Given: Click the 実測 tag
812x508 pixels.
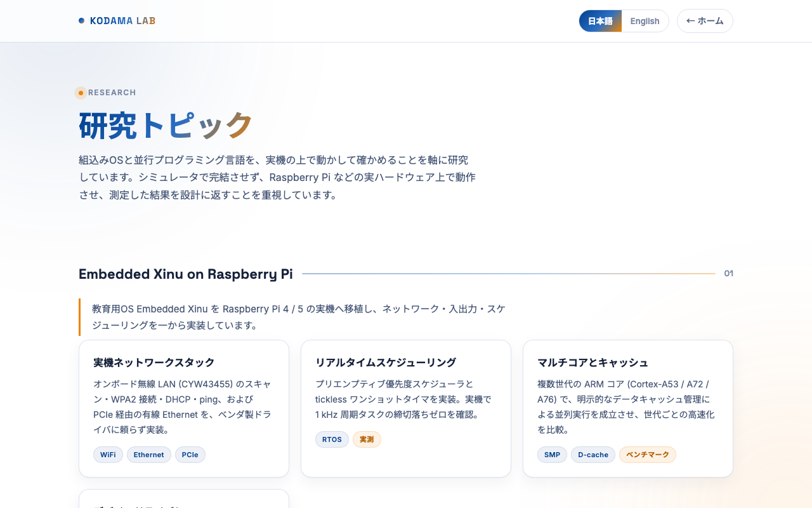Looking at the screenshot, I should point(367,439).
